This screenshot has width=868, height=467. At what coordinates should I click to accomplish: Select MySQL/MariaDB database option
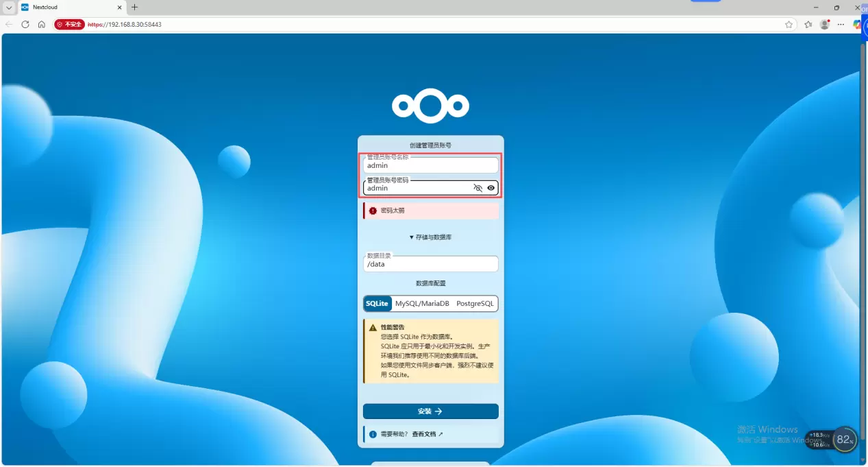[x=422, y=304]
